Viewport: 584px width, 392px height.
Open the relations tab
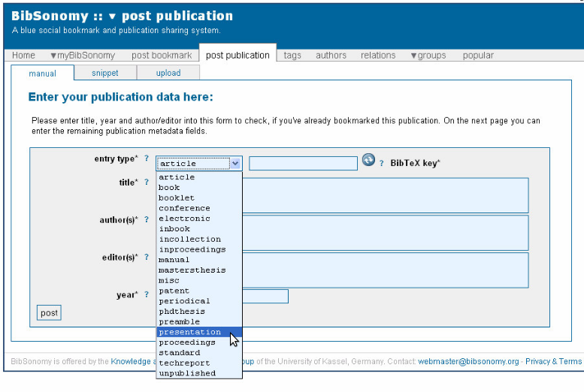[x=378, y=55]
